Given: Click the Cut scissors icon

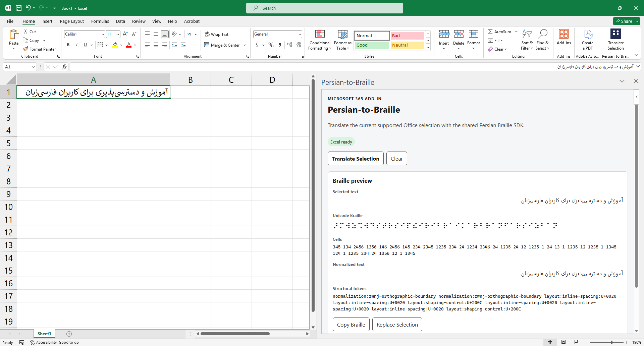Looking at the screenshot, I should click(26, 32).
